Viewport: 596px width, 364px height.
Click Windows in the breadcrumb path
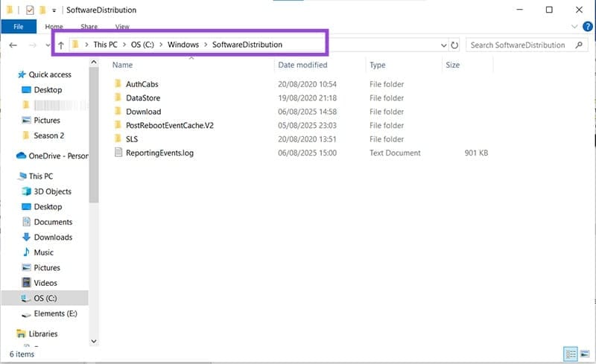coord(183,45)
